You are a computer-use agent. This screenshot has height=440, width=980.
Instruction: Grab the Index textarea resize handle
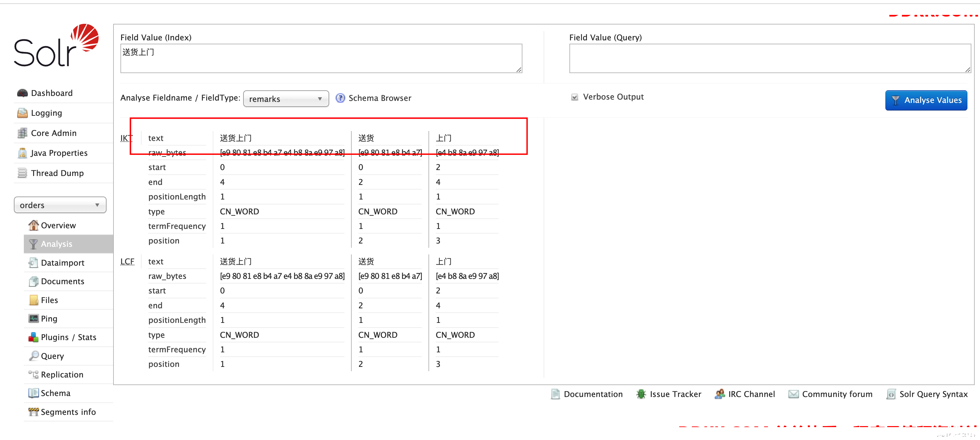coord(519,69)
